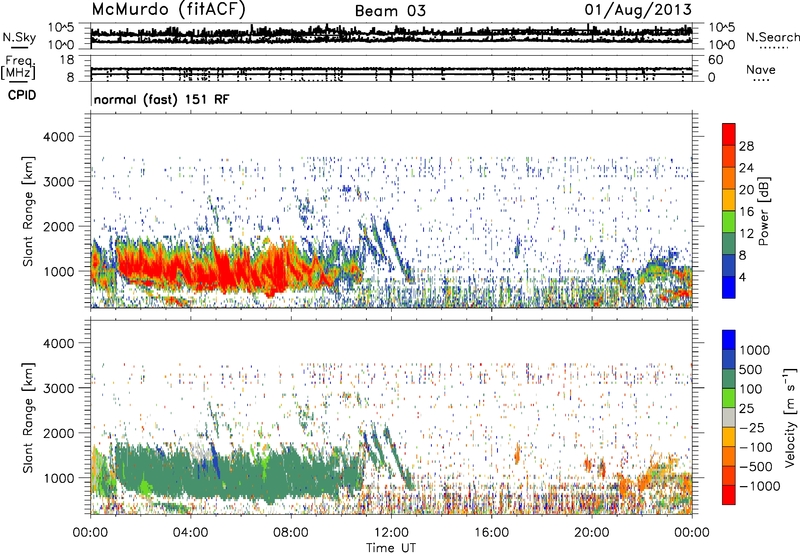Click the velocity panel 'Slant Range [km]' label
The width and height of the screenshot is (800, 554).
tap(28, 417)
